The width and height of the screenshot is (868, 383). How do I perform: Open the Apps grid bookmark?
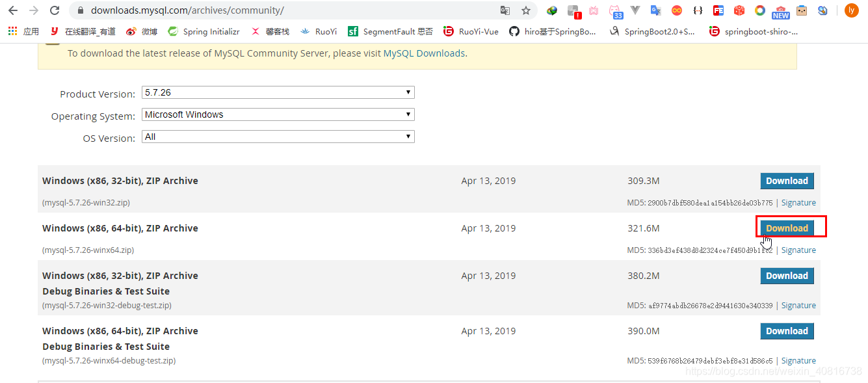[23, 31]
